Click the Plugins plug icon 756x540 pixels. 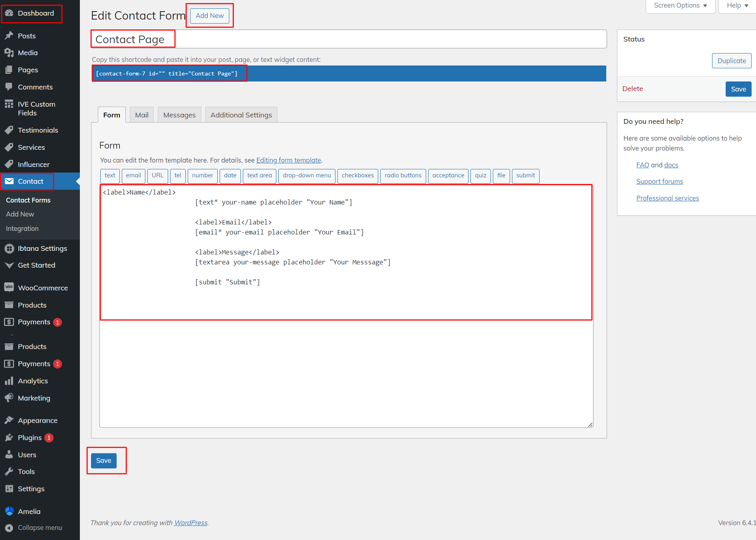(x=9, y=438)
